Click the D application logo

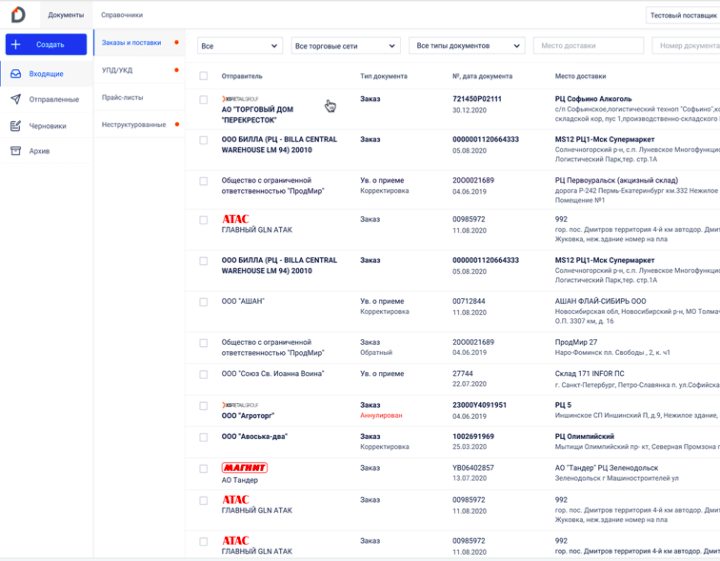pyautogui.click(x=18, y=15)
